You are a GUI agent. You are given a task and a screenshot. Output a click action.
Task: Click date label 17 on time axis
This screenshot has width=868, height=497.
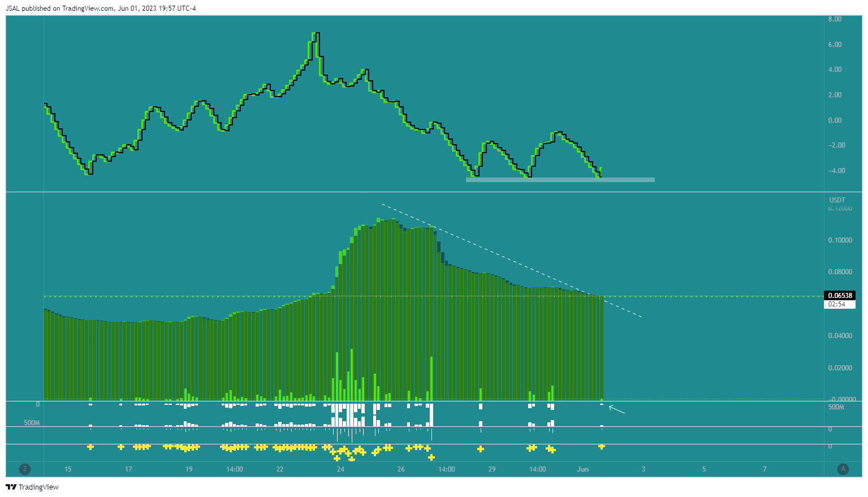tap(128, 469)
